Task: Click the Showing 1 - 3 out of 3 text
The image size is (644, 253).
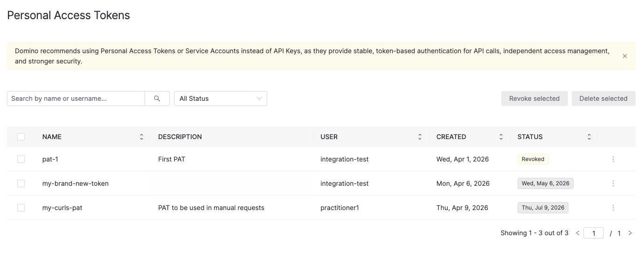Action: coord(534,233)
